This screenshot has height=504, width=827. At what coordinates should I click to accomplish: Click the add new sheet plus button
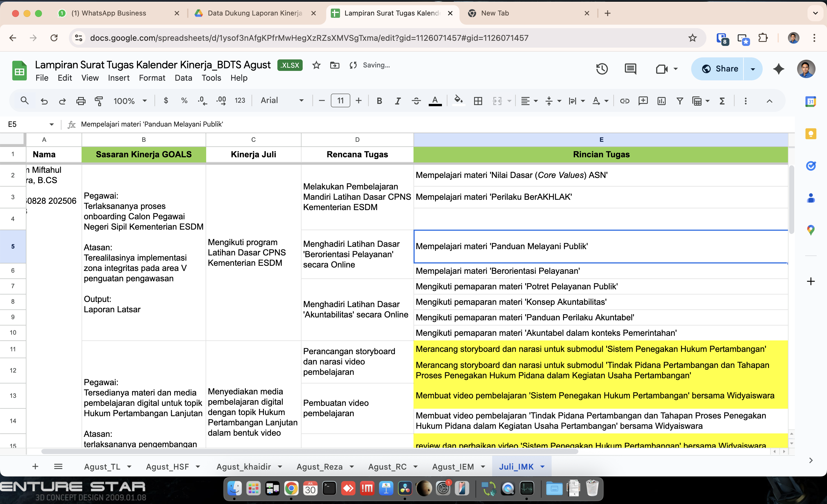[x=35, y=466]
